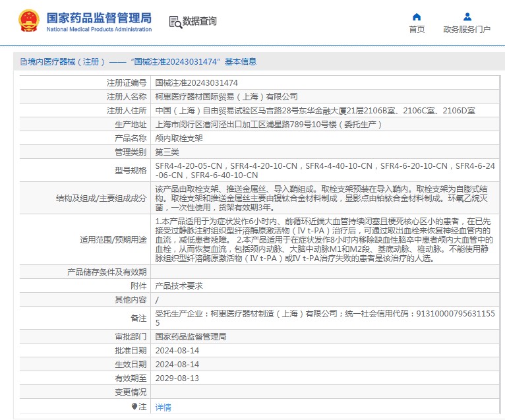The width and height of the screenshot is (505, 420).
Task: Click the 注册人名称 label cell
Action: click(x=127, y=97)
